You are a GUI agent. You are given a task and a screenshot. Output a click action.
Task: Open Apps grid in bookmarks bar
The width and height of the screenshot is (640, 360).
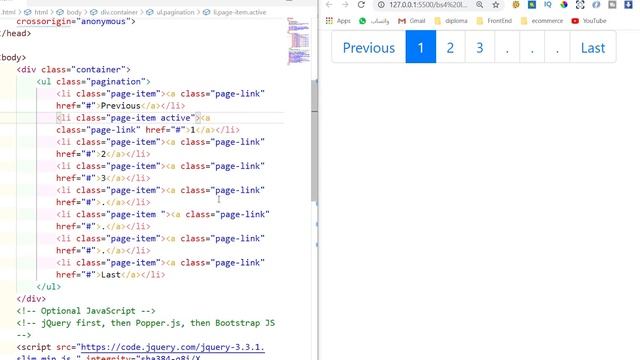pos(338,21)
